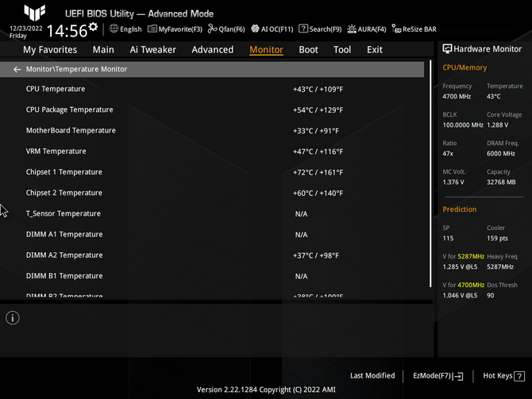Open AI OC(F11) guide

coord(272,29)
